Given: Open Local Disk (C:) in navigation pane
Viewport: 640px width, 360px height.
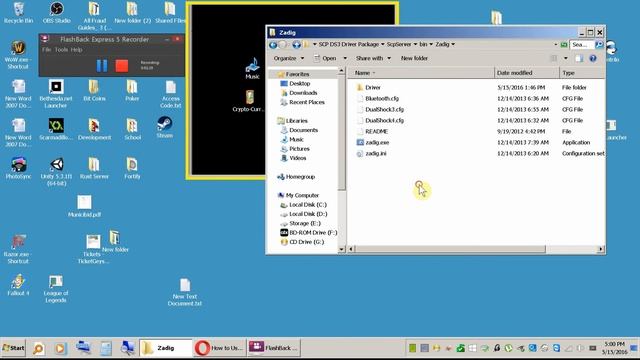Looking at the screenshot, I should (303, 204).
